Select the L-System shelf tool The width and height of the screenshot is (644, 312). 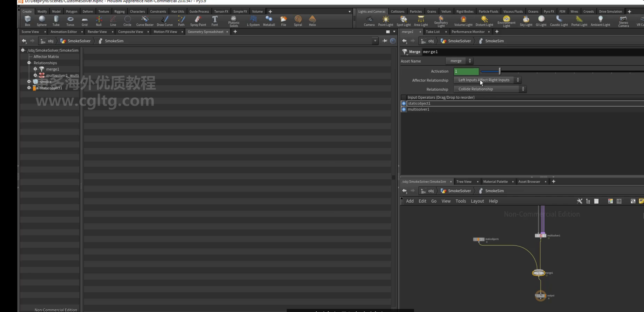pyautogui.click(x=253, y=21)
